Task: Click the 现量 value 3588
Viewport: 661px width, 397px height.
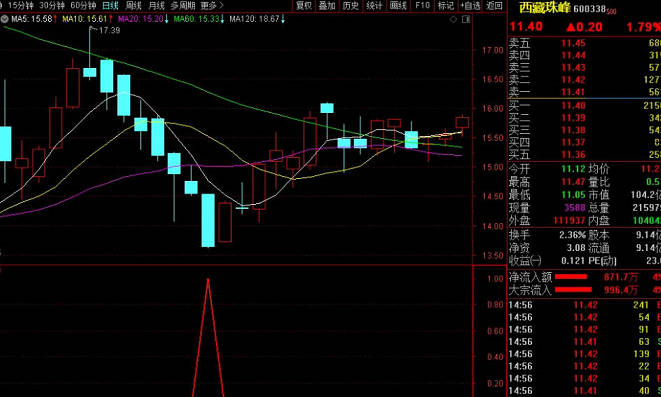Action: (575, 207)
